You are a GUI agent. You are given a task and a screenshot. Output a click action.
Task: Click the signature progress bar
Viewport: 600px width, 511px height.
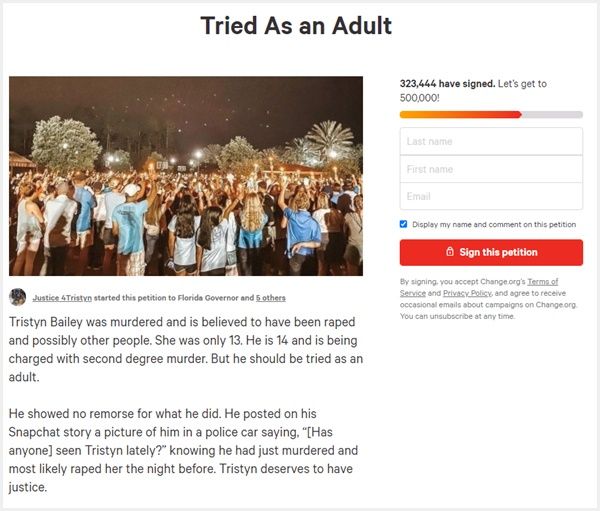point(491,114)
